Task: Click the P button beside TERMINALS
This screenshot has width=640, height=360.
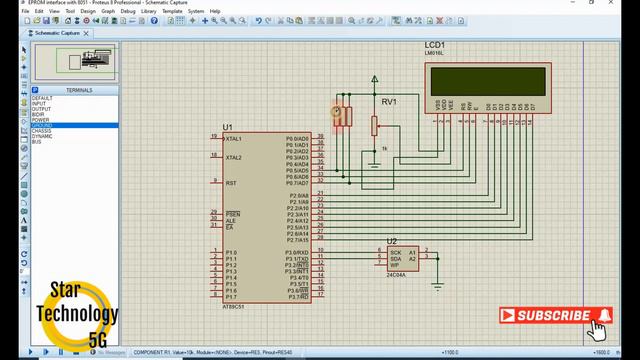Action: [x=35, y=90]
